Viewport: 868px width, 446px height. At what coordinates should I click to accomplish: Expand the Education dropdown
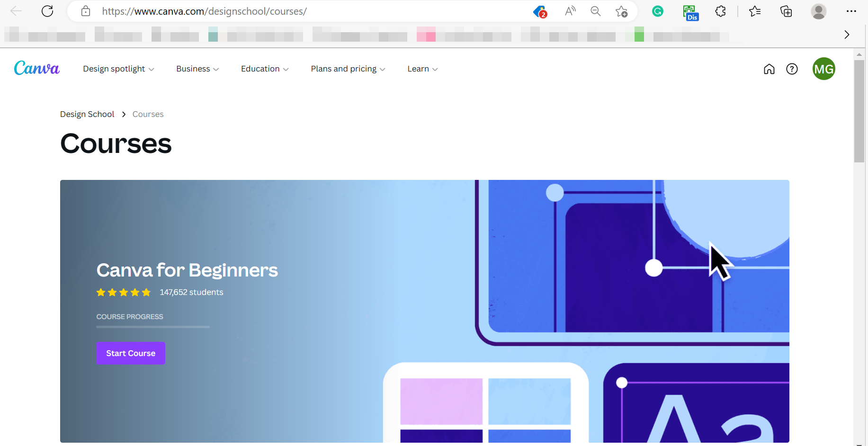click(265, 69)
